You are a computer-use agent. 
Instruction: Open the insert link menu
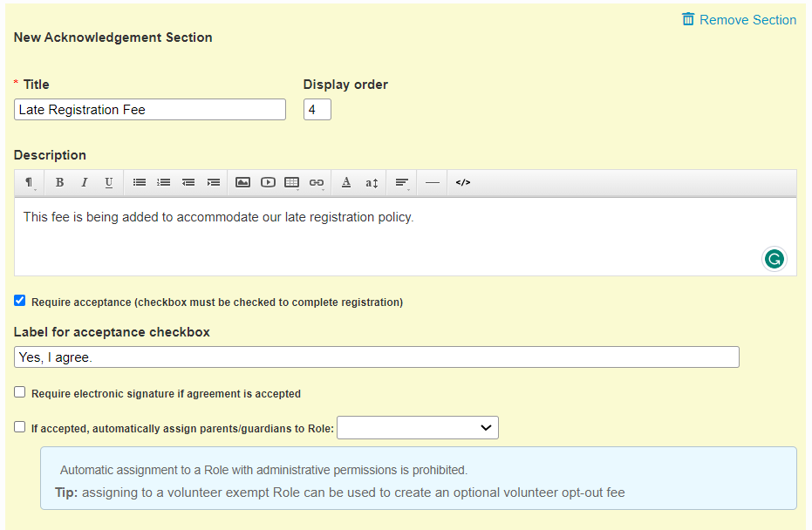coord(317,183)
